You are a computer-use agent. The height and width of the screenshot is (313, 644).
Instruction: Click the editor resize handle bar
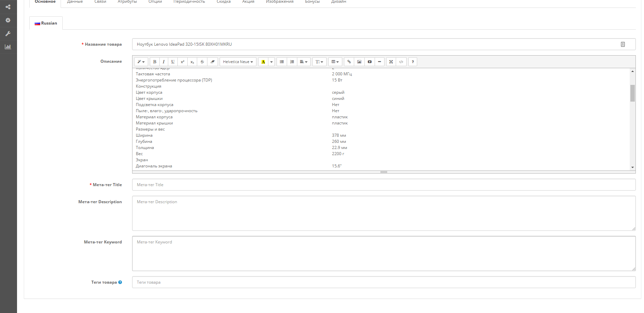384,172
